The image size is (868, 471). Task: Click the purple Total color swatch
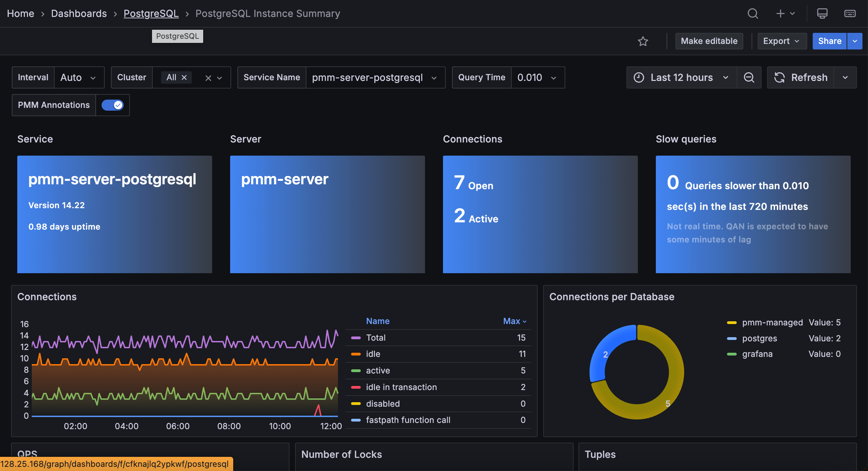[356, 338]
